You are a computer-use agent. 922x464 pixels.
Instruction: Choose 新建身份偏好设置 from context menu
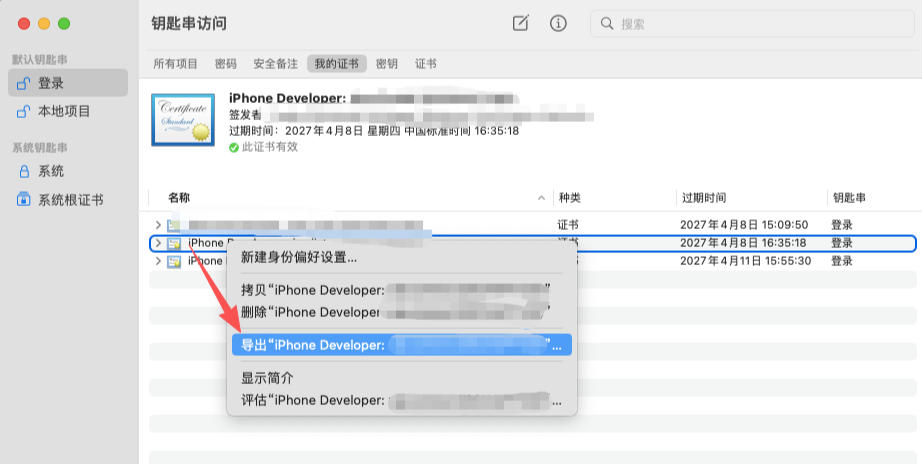(299, 257)
